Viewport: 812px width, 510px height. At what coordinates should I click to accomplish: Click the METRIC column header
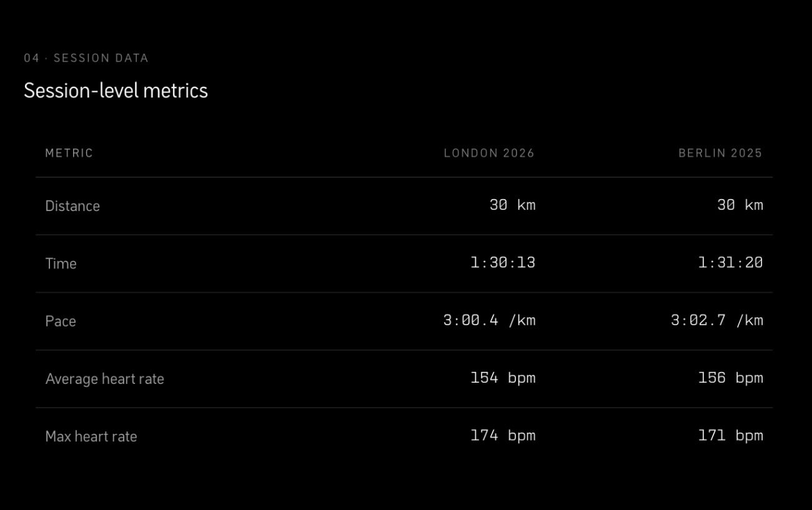tap(69, 153)
